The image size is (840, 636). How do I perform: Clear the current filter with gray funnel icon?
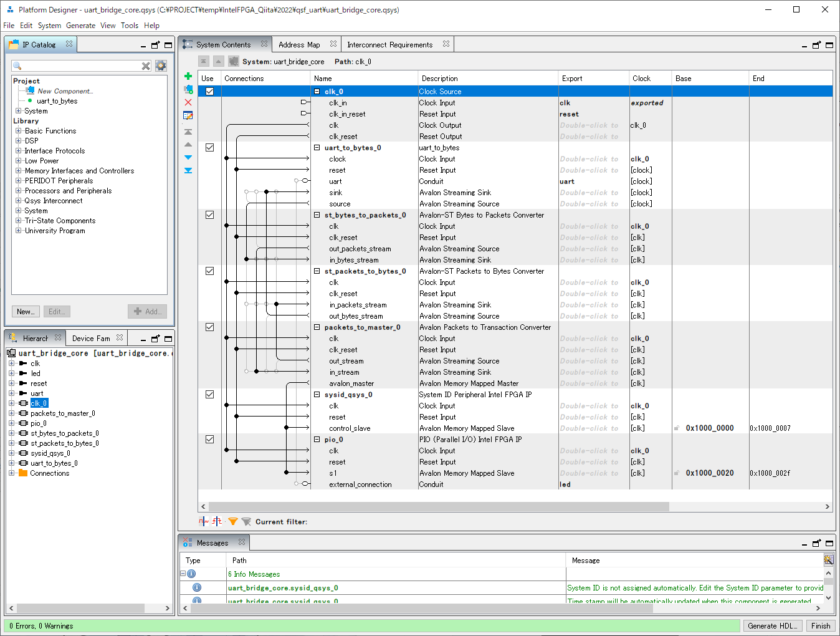tap(246, 522)
